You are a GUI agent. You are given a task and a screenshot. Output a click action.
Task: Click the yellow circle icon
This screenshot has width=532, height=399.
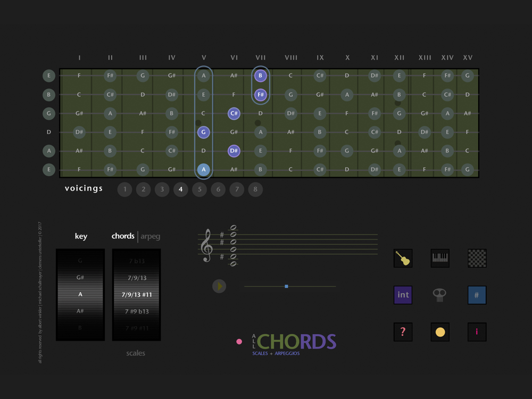(x=440, y=332)
